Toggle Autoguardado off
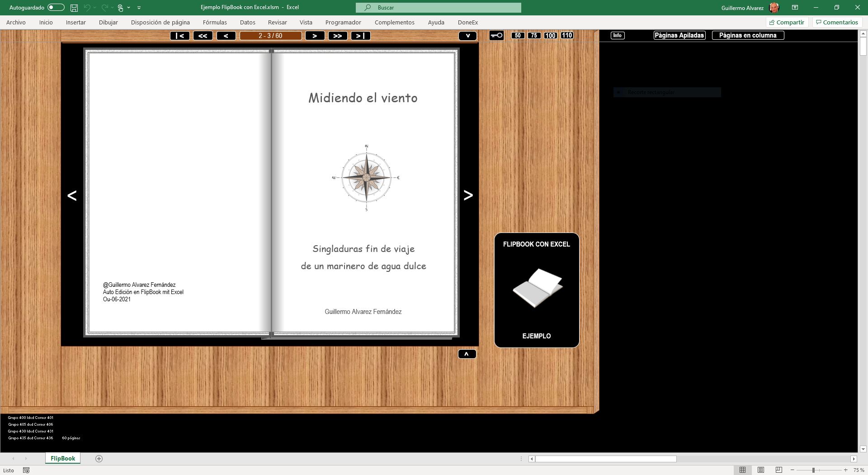868x475 pixels. 56,7
